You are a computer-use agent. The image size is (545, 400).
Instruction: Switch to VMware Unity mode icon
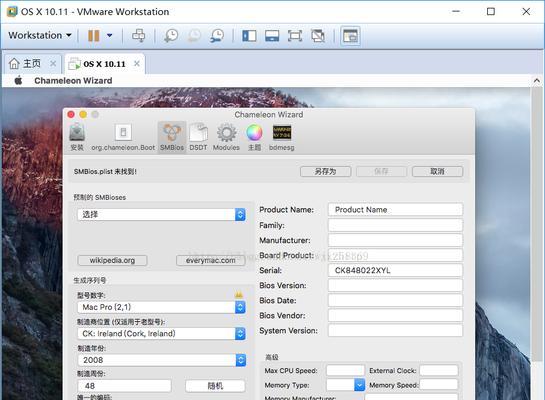pyautogui.click(x=318, y=35)
